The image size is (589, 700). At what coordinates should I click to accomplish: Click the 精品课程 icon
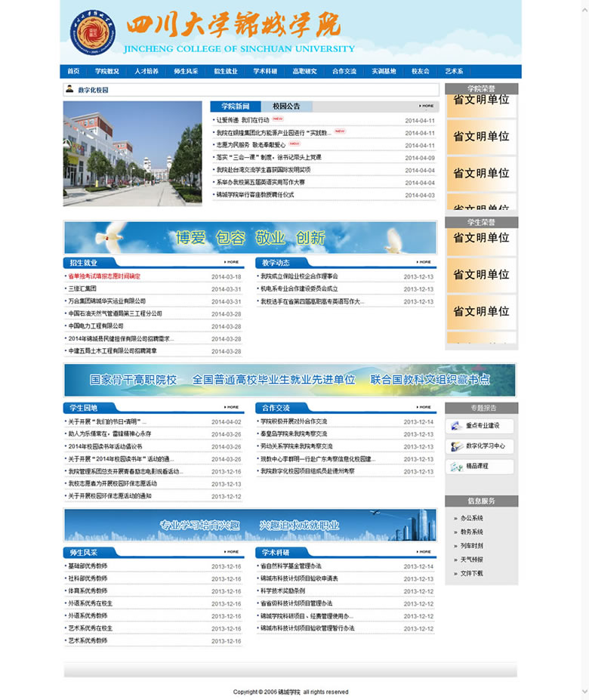click(455, 467)
